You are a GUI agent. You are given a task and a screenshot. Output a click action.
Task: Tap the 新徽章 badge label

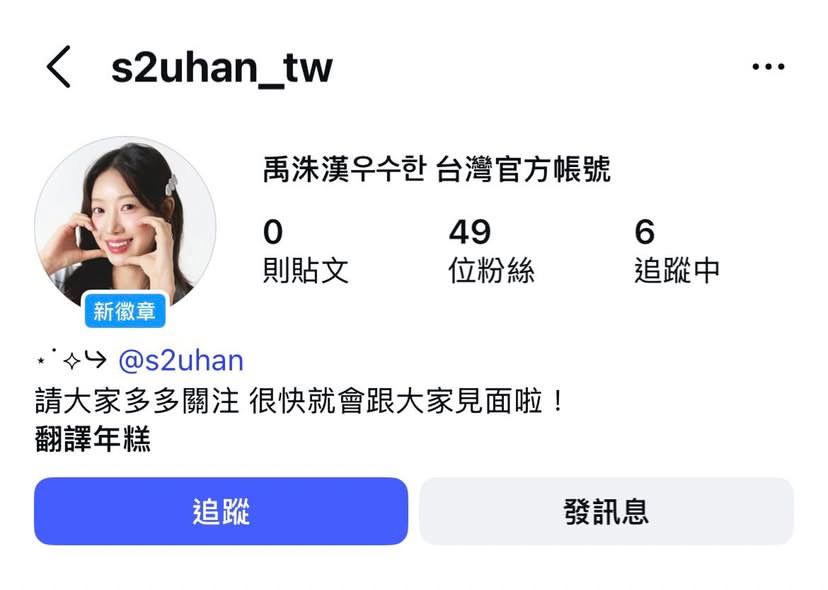(125, 311)
